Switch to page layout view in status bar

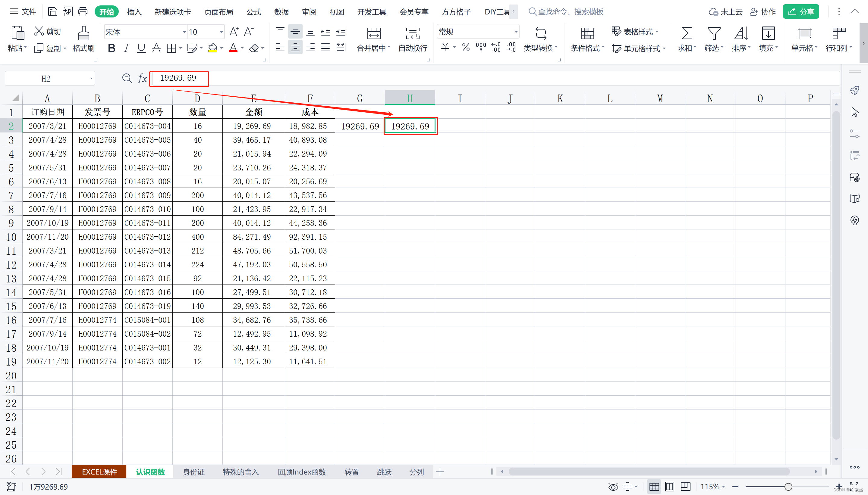(669, 487)
